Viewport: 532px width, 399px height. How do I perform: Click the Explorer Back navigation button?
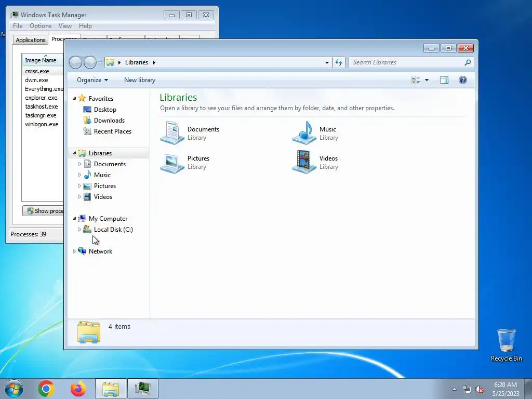pyautogui.click(x=76, y=62)
